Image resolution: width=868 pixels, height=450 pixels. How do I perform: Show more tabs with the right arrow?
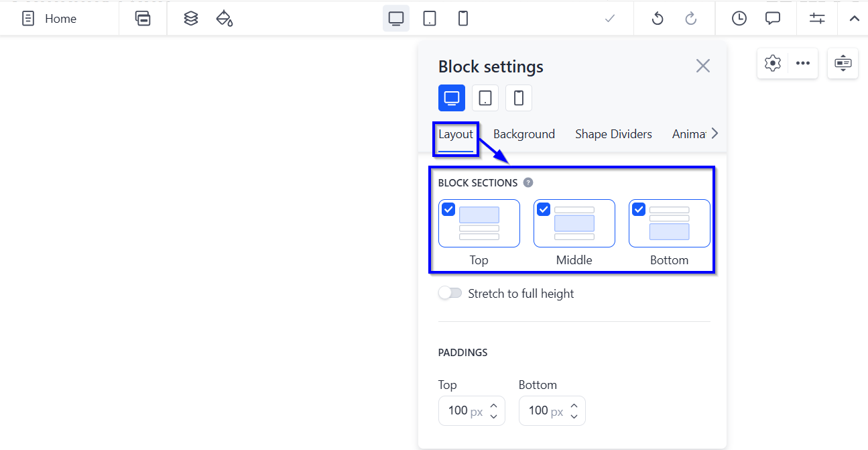point(715,133)
